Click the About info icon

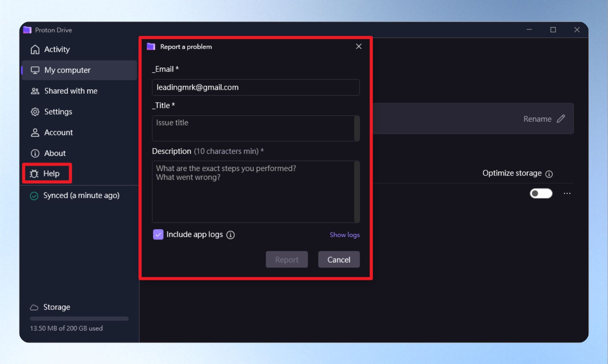[x=35, y=153]
